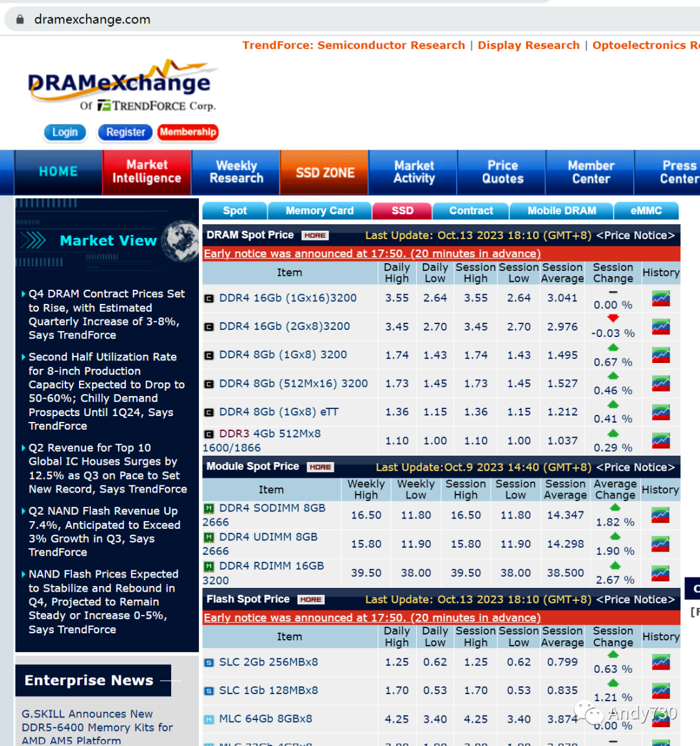This screenshot has height=746, width=700.
Task: Read Q2 NAND Flash Revenue Up article
Action: tap(105, 531)
